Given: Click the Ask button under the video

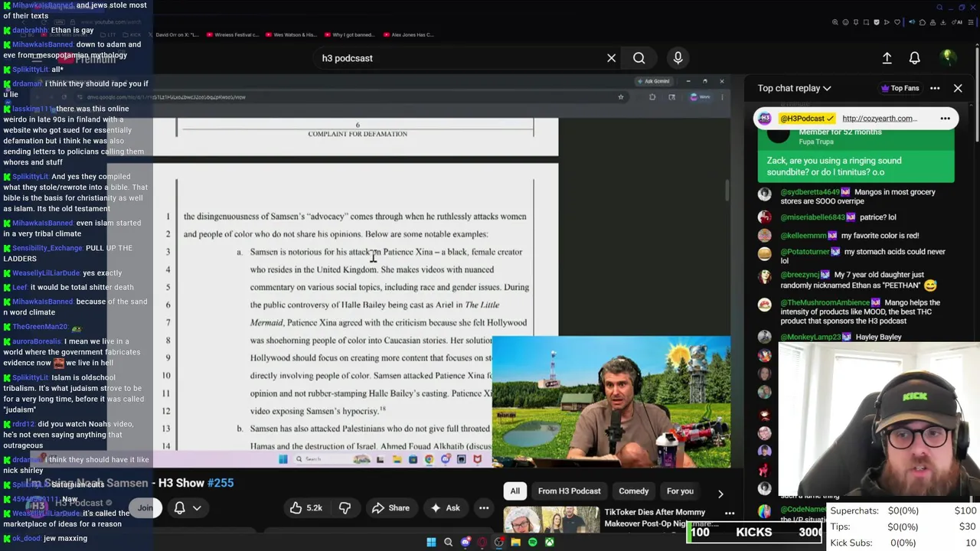Looking at the screenshot, I should pos(445,507).
